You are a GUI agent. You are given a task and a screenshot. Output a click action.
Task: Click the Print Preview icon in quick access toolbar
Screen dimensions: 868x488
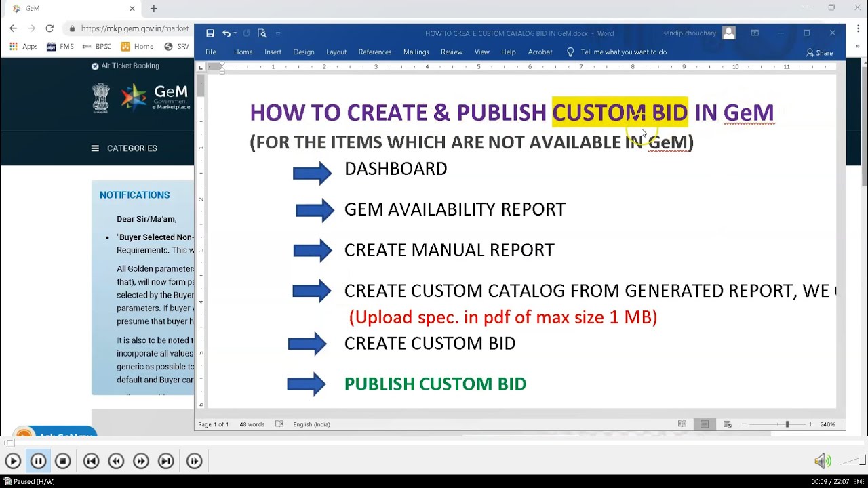click(x=262, y=33)
